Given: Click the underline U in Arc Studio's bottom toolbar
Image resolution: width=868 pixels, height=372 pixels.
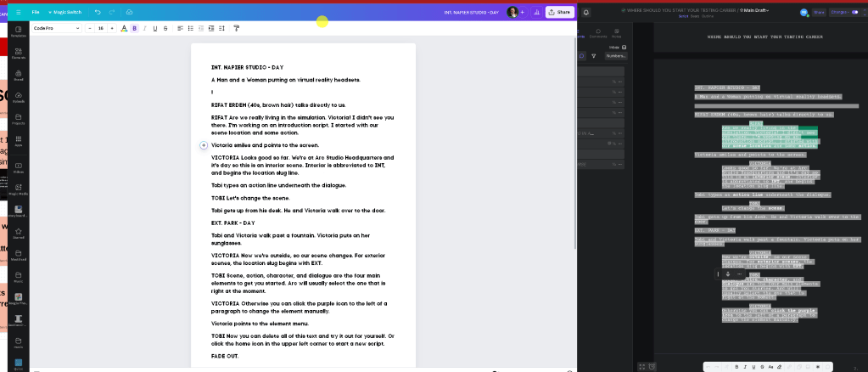Looking at the screenshot, I should coord(754,367).
